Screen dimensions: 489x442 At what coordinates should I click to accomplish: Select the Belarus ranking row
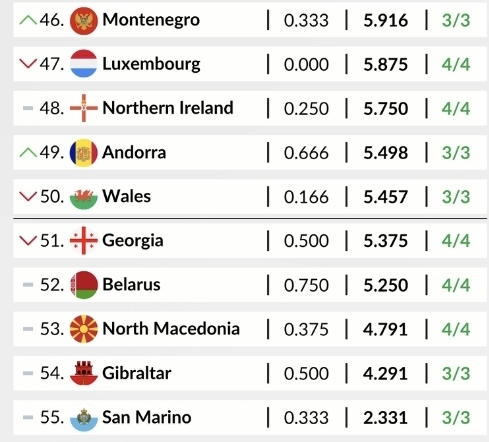(250, 285)
